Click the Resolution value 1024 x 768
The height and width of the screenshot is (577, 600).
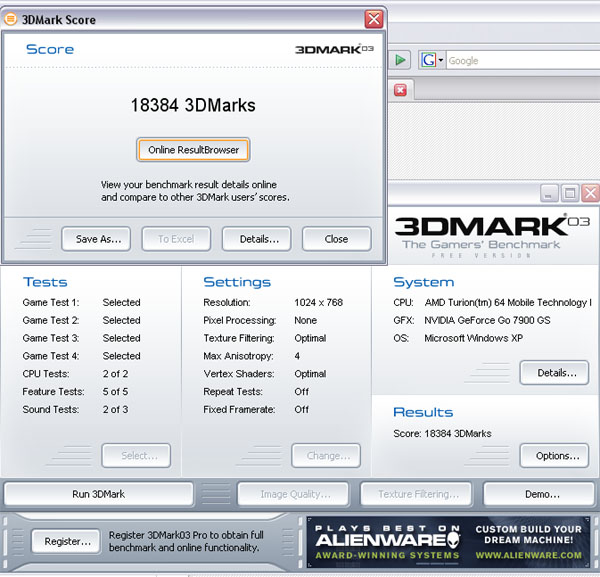(x=318, y=303)
